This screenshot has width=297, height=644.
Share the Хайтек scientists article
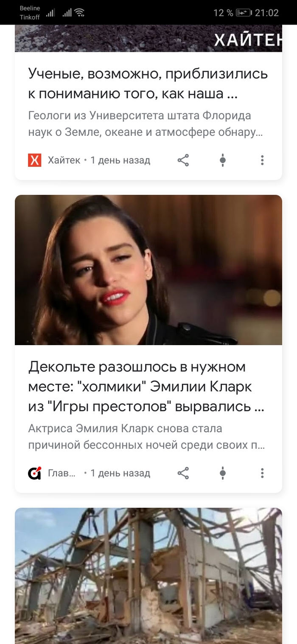pyautogui.click(x=183, y=160)
